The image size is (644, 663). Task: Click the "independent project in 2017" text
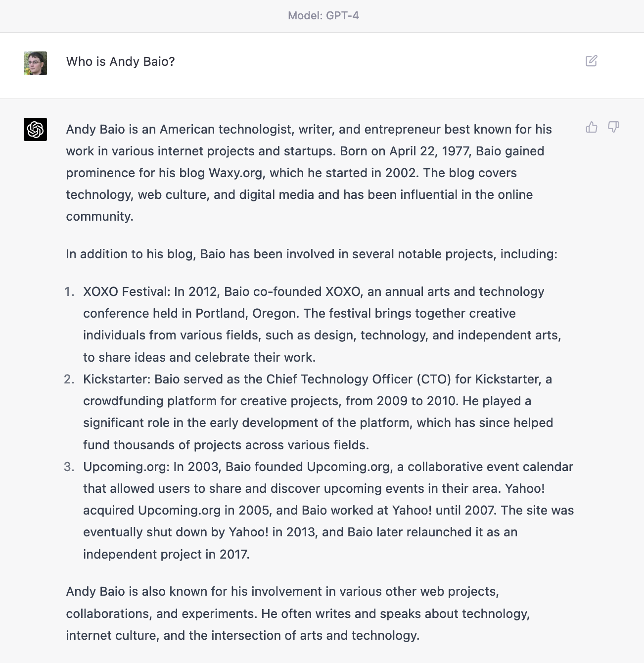(x=166, y=554)
